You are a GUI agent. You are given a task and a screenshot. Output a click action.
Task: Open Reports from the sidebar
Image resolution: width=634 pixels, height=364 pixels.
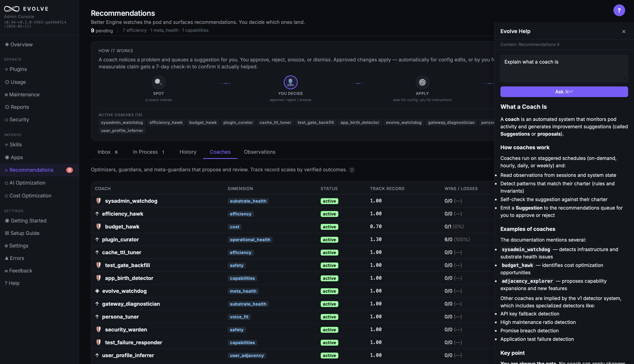[x=39, y=107]
